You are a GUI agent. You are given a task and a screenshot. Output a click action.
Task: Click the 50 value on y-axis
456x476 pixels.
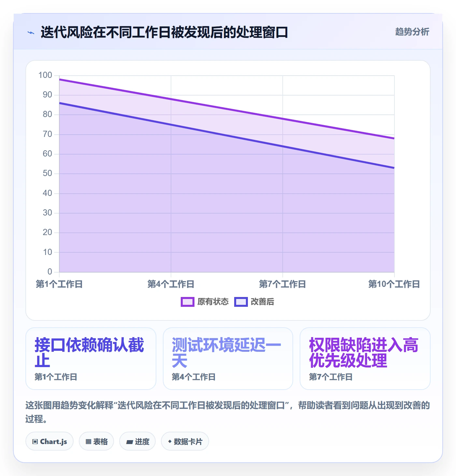point(48,173)
